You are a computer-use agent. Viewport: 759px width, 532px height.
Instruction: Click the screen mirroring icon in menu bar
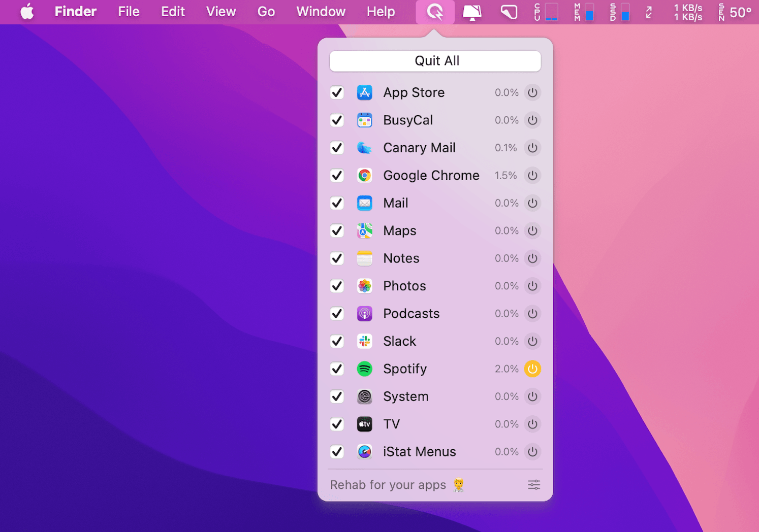point(470,12)
